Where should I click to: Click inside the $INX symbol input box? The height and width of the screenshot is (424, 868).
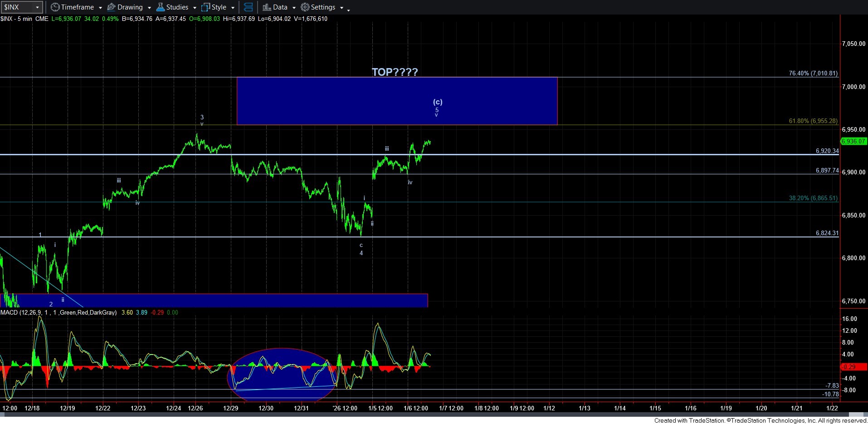(17, 7)
